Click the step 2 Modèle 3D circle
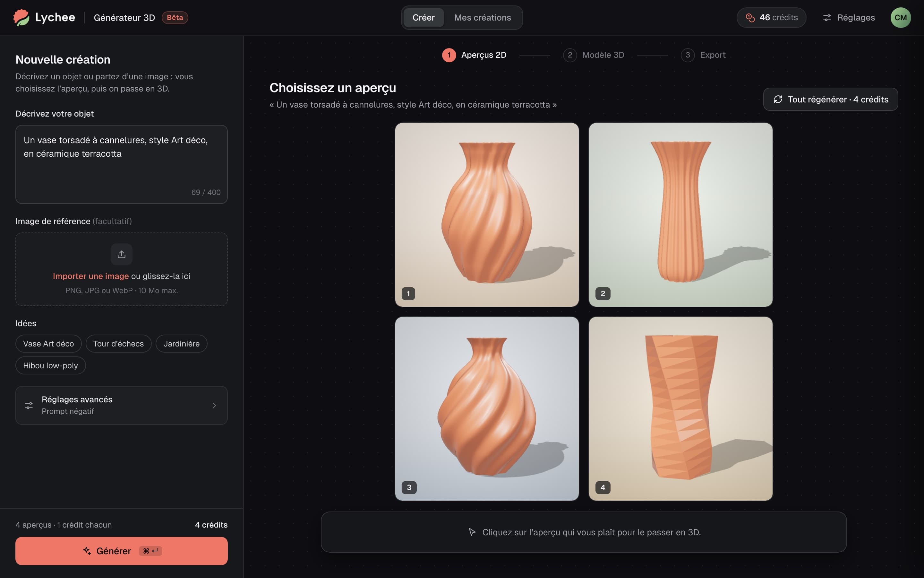The height and width of the screenshot is (578, 924). point(570,55)
